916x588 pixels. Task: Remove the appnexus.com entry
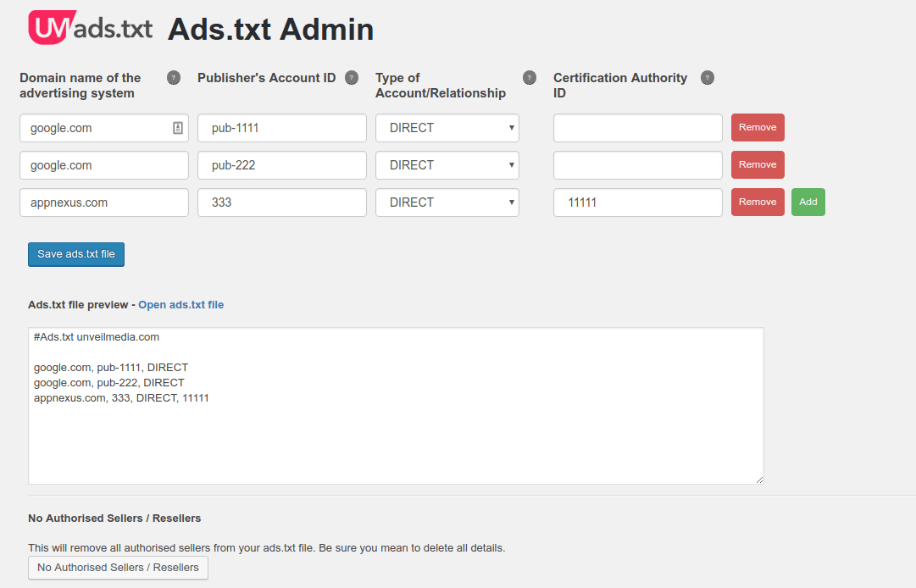tap(758, 202)
